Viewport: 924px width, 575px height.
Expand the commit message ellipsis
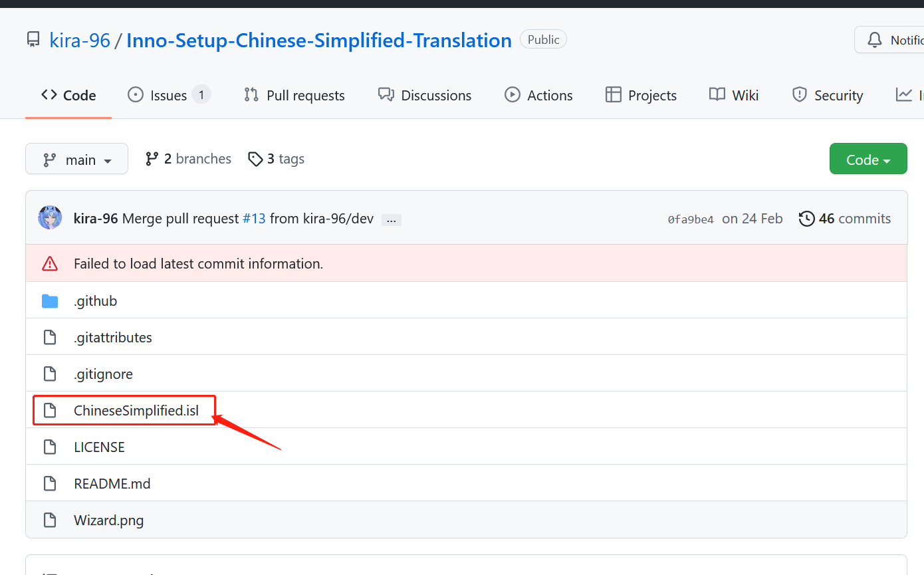click(x=391, y=219)
